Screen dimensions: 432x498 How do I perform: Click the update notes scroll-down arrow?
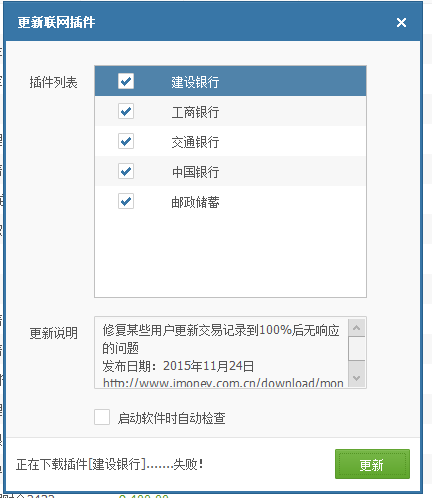click(x=356, y=378)
